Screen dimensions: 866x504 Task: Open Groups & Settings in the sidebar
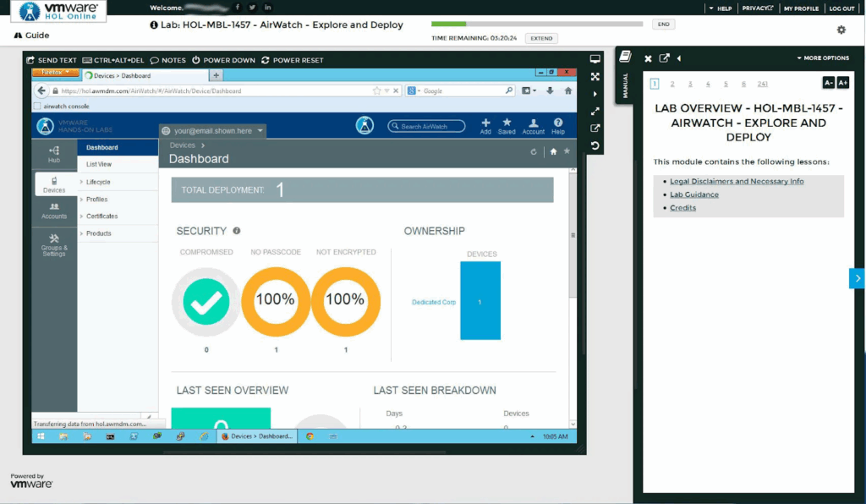point(54,245)
